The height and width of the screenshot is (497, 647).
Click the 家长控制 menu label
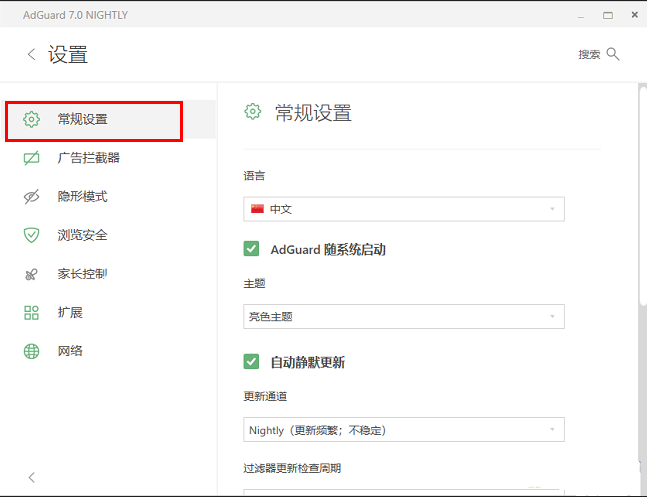[83, 274]
